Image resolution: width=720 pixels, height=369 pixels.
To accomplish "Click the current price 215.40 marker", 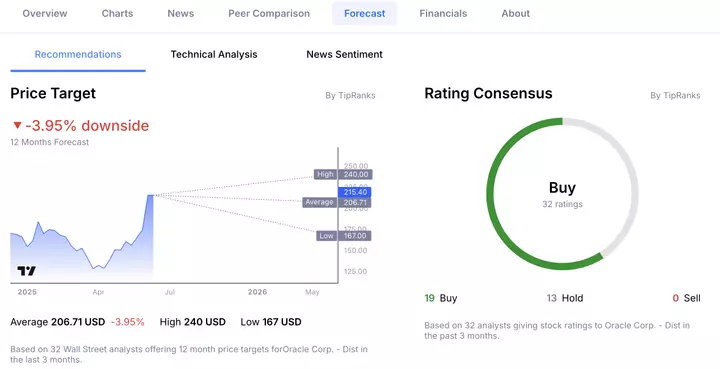I will (x=355, y=192).
